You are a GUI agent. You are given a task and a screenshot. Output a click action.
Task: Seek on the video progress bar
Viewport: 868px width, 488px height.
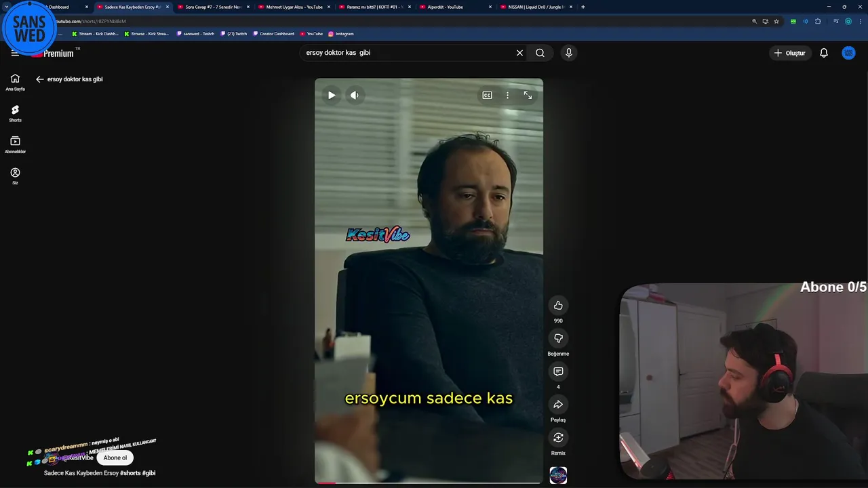429,483
